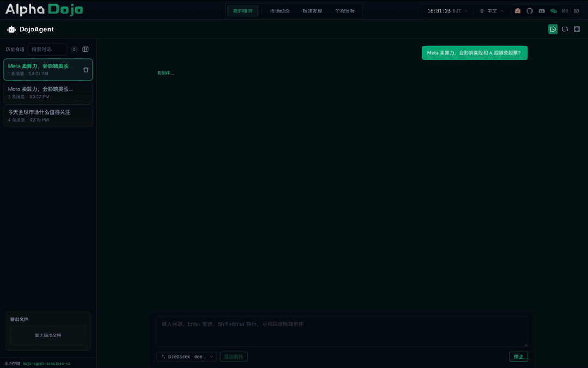Start a new chat with the plus bubble icon
The width and height of the screenshot is (588, 368).
[x=565, y=29]
